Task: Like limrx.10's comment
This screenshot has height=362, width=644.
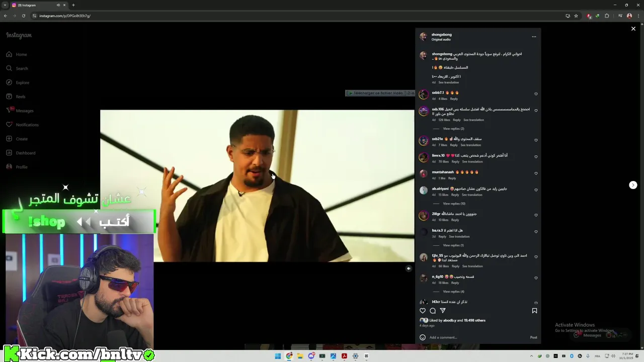Action: click(x=536, y=157)
